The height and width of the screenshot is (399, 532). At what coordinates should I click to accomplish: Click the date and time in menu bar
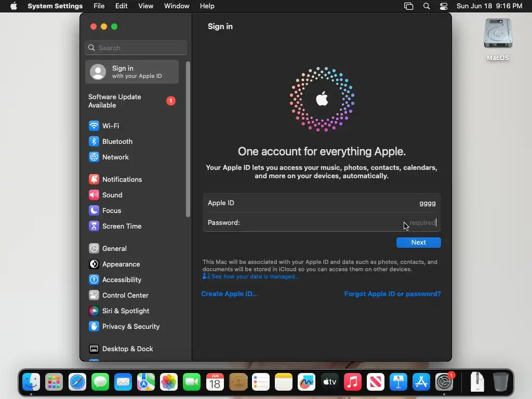pyautogui.click(x=489, y=6)
